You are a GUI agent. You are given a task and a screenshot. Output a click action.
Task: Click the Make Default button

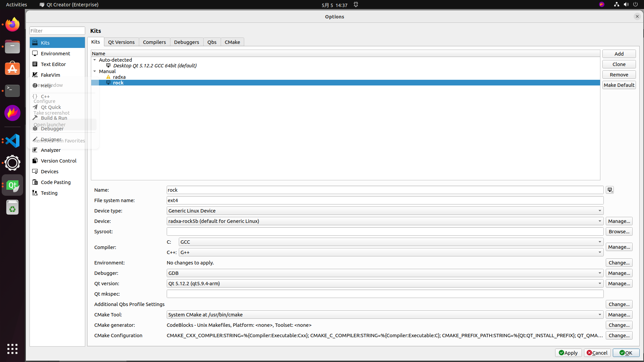coord(619,85)
